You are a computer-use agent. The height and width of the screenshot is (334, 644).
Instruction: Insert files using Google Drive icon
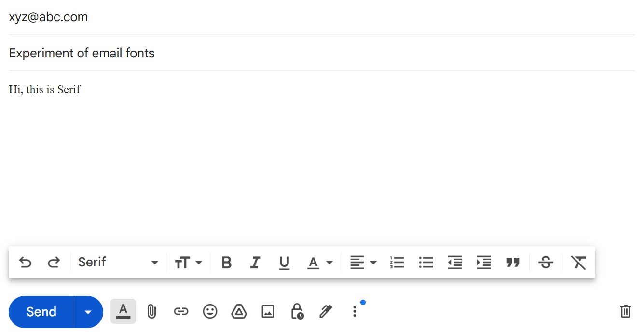click(239, 311)
